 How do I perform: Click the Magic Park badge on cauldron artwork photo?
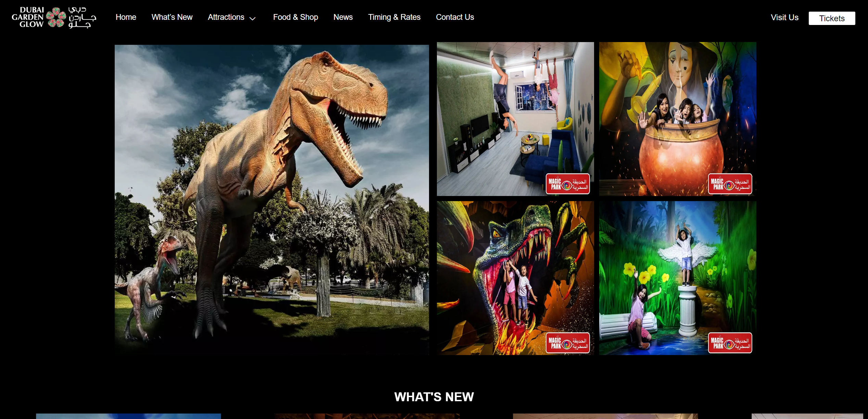coord(730,184)
